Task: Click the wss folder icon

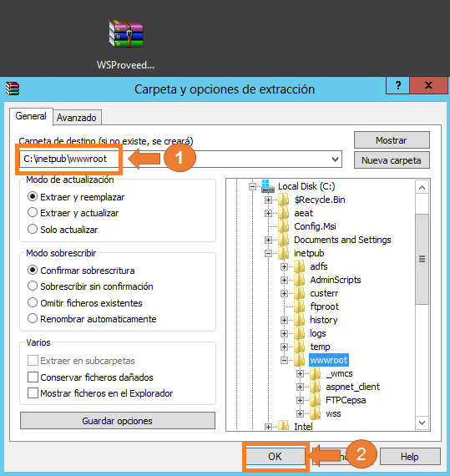Action: (x=315, y=413)
